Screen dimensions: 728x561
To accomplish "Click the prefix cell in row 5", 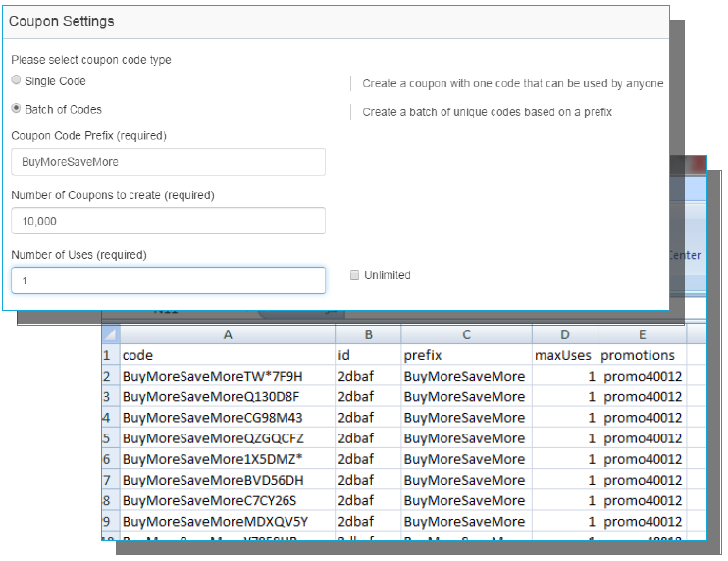I will (467, 438).
